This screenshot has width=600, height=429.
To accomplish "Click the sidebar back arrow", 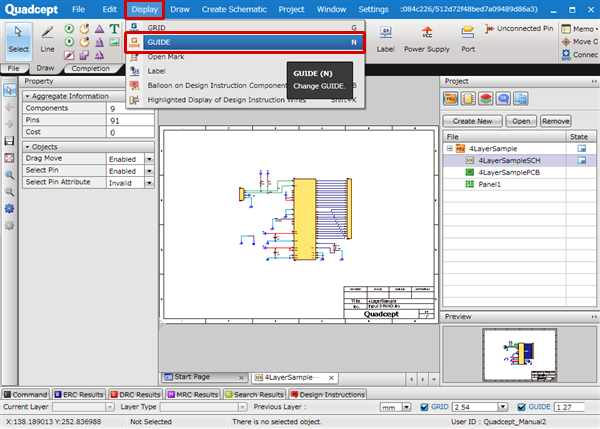I will tap(9, 107).
